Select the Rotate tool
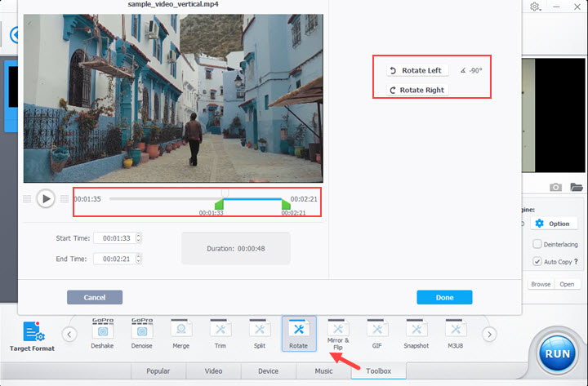588x386 pixels. click(299, 334)
